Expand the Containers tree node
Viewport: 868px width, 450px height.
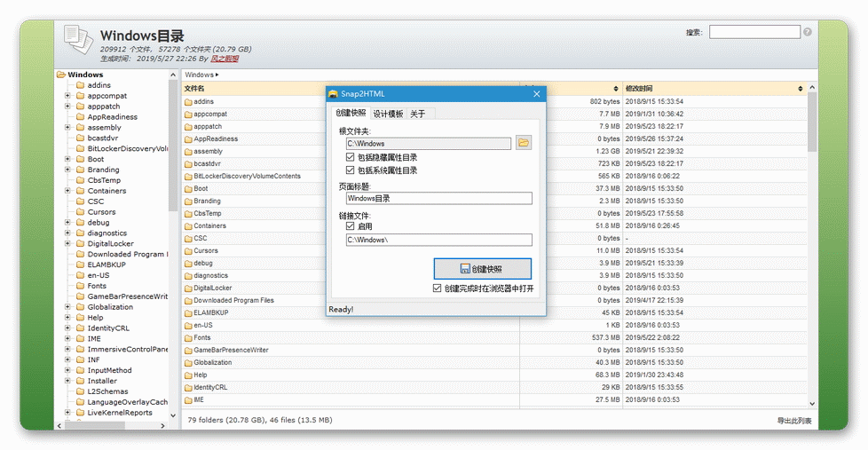pos(67,191)
